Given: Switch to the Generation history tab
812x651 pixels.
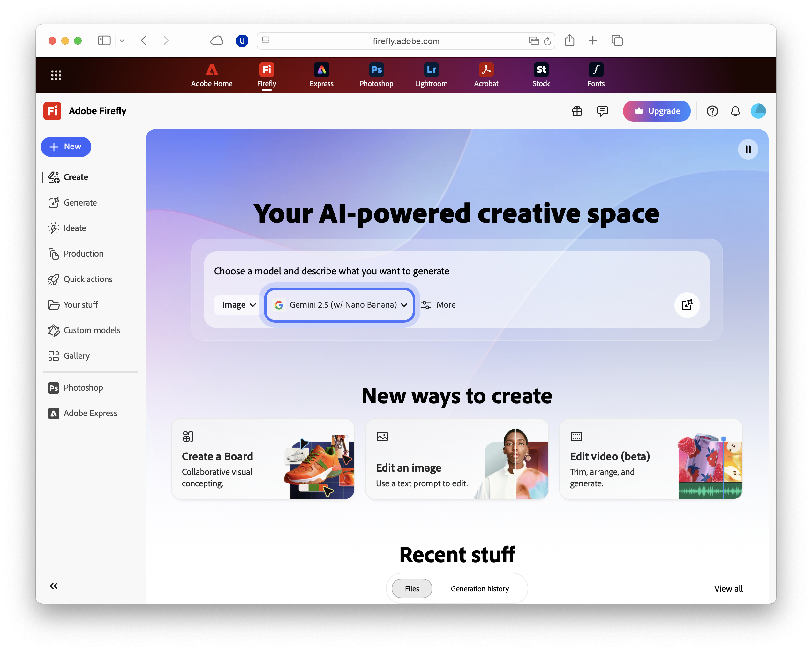Looking at the screenshot, I should (479, 588).
